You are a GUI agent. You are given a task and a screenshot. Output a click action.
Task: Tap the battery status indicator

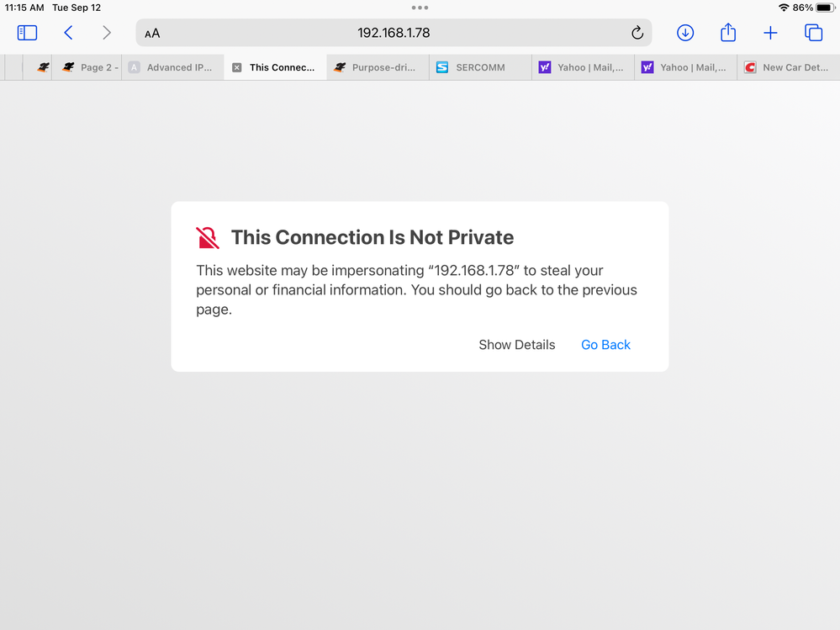coord(824,8)
